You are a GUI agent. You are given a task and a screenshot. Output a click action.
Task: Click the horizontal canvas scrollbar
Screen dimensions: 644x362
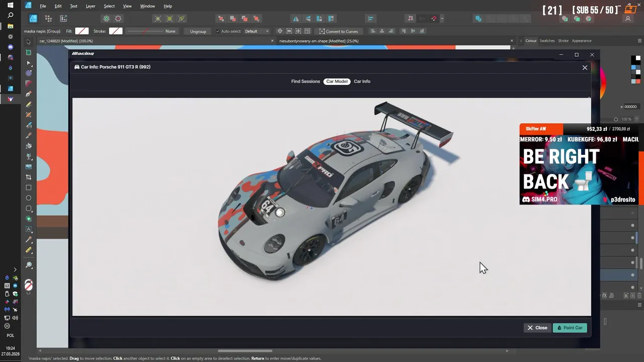(x=245, y=351)
